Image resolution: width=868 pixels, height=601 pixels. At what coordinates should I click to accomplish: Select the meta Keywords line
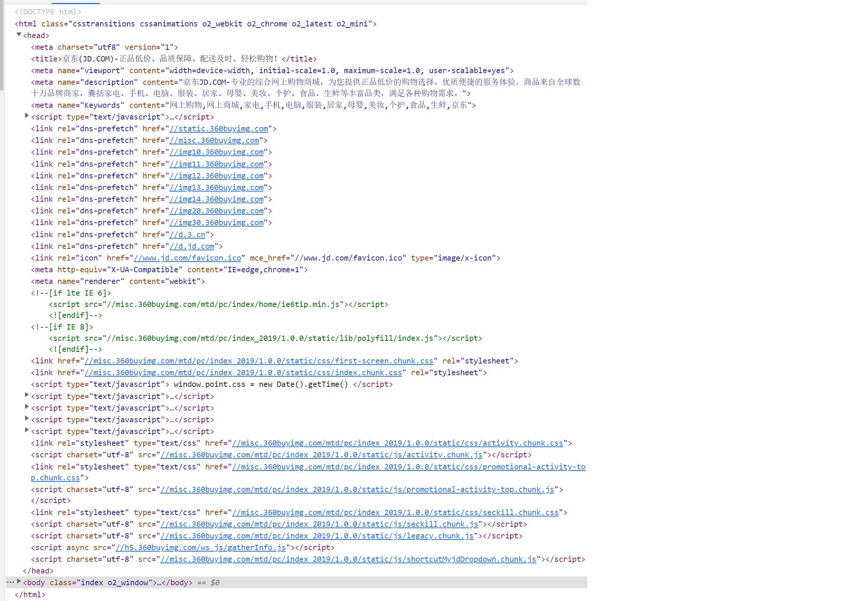tap(253, 105)
